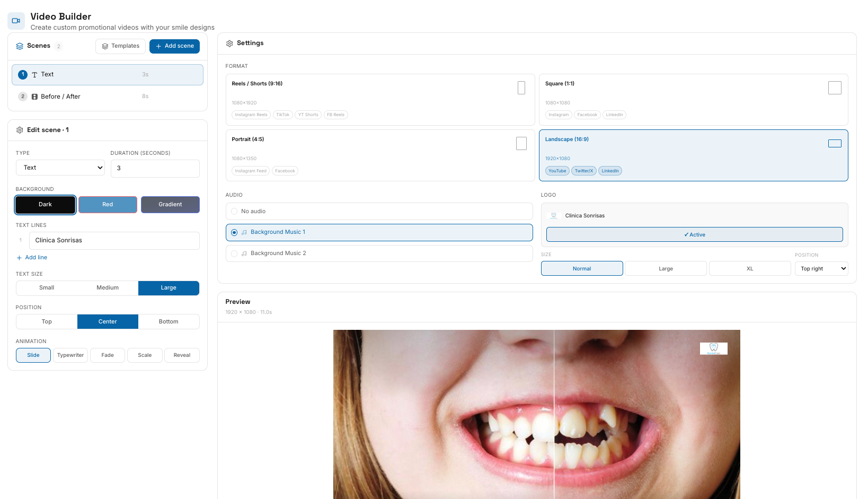Click the Landscape aspect-ratio preview icon

pos(835,143)
